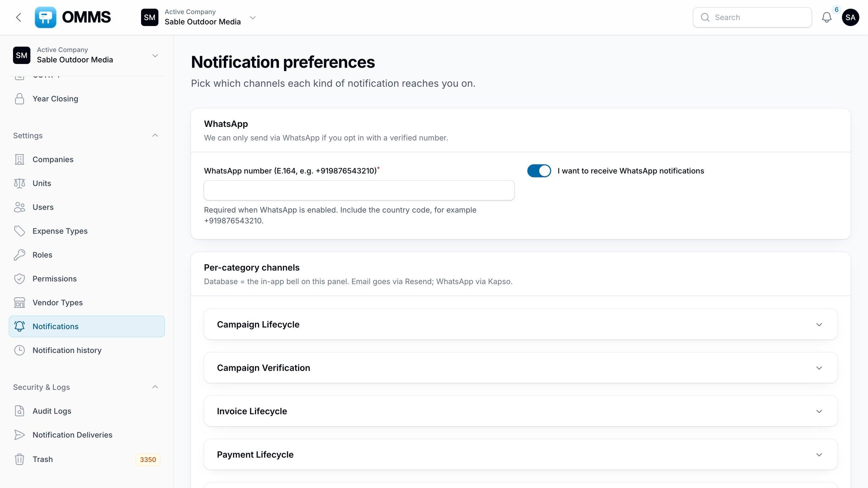The height and width of the screenshot is (488, 868).
Task: Open Trash in sidebar
Action: [87, 459]
